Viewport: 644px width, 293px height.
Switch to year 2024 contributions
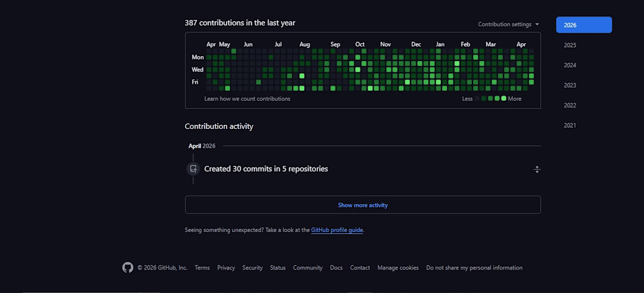coord(570,66)
